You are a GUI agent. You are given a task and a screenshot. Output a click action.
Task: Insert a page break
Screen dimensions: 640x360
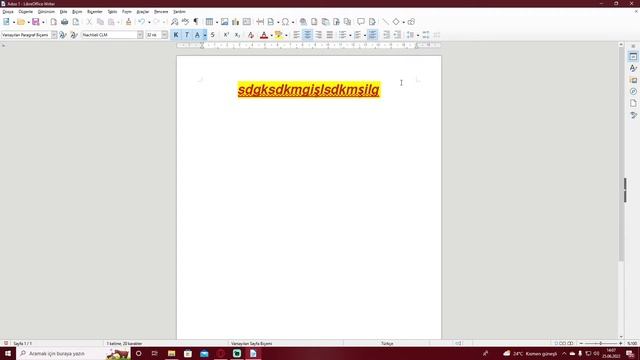tap(260, 22)
